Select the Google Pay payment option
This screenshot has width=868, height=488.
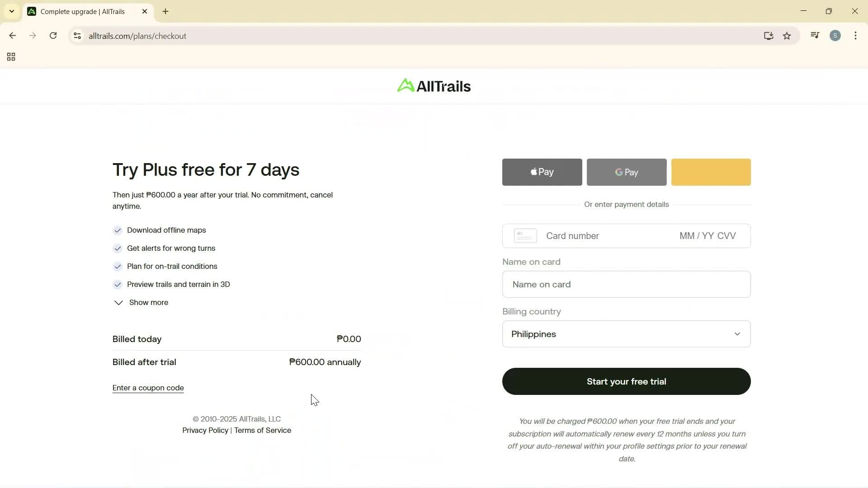(626, 172)
